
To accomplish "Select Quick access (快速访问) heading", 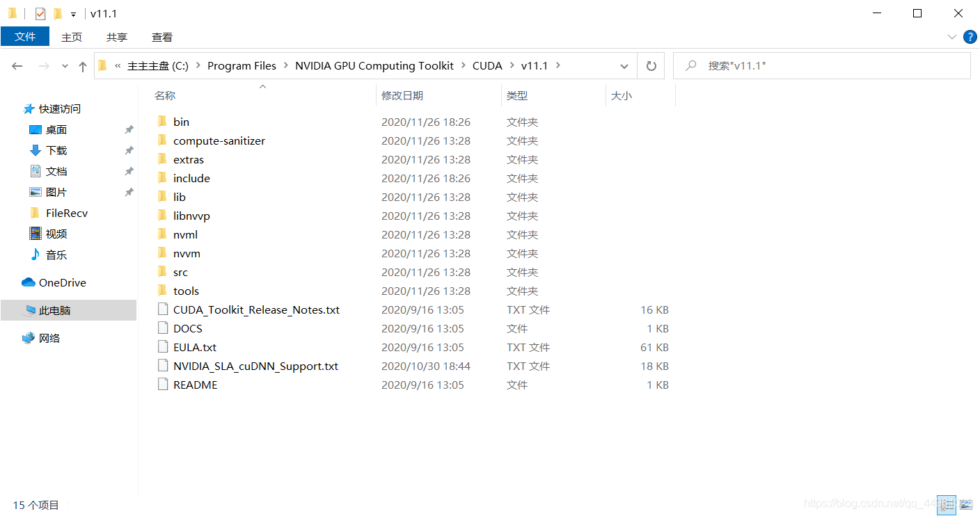I will tap(52, 108).
